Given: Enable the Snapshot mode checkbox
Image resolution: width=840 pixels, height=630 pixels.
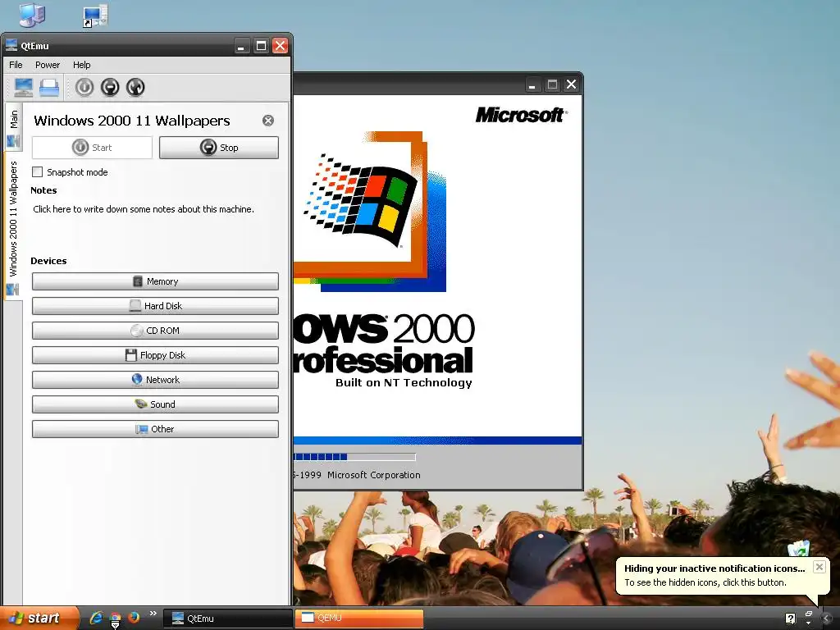Looking at the screenshot, I should 38,172.
